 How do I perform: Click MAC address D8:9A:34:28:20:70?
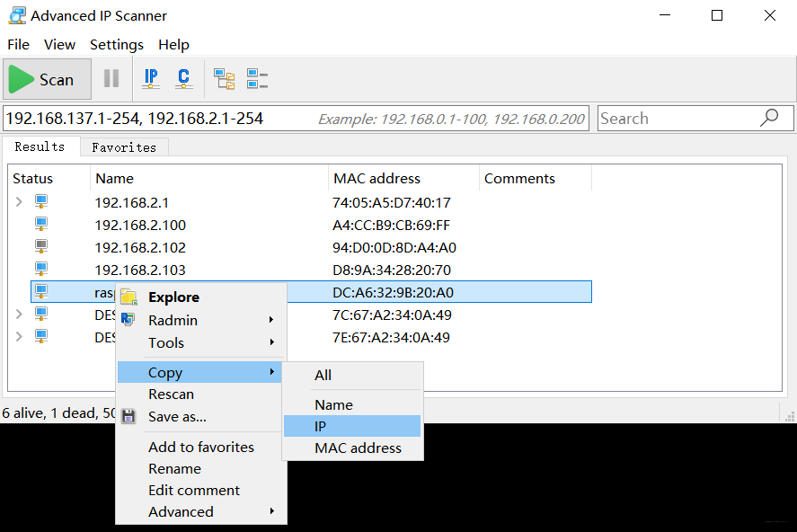pos(392,270)
